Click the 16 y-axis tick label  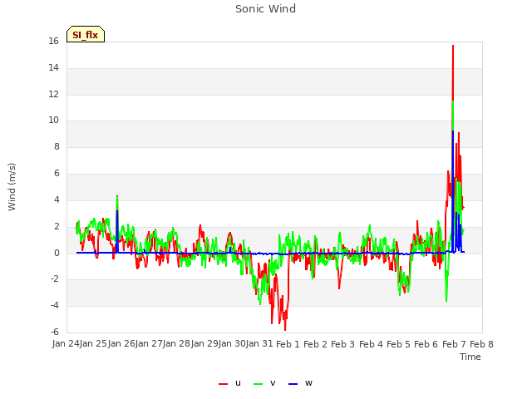pyautogui.click(x=53, y=41)
